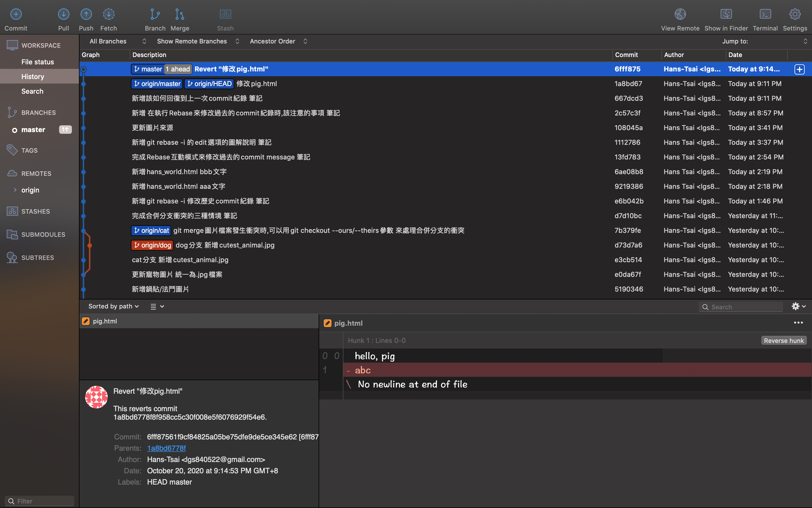The image size is (812, 508).
Task: Click the master branch label on top commit
Action: pos(148,69)
